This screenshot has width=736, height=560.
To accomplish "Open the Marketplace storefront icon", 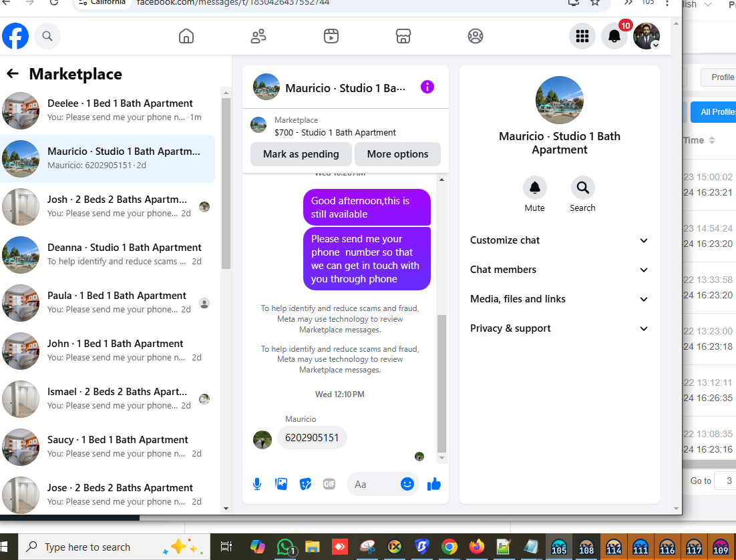I will pyautogui.click(x=403, y=36).
